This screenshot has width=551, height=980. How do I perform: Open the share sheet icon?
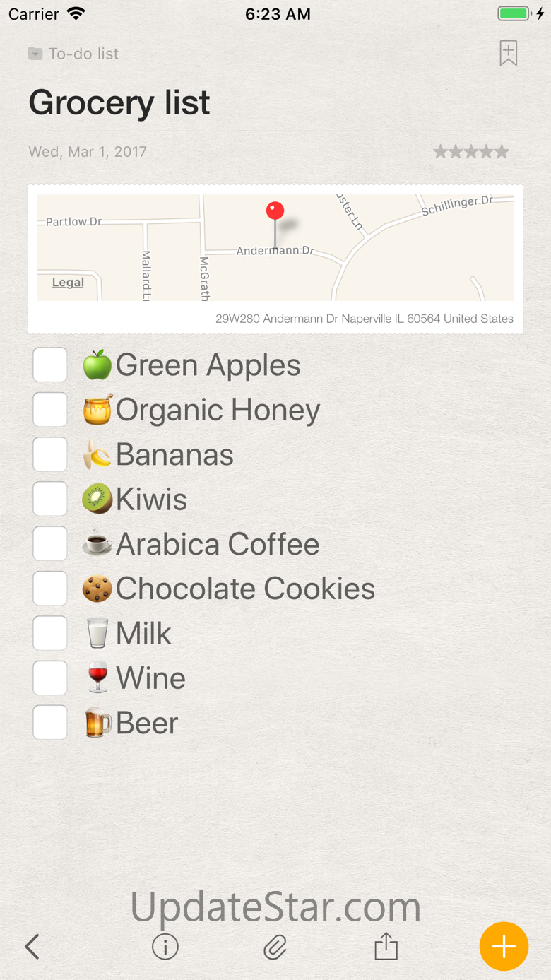click(386, 947)
